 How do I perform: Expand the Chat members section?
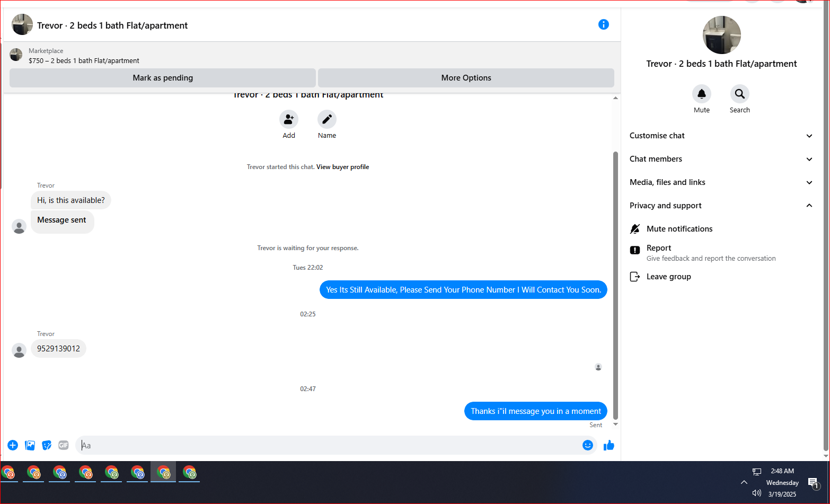[x=721, y=159]
